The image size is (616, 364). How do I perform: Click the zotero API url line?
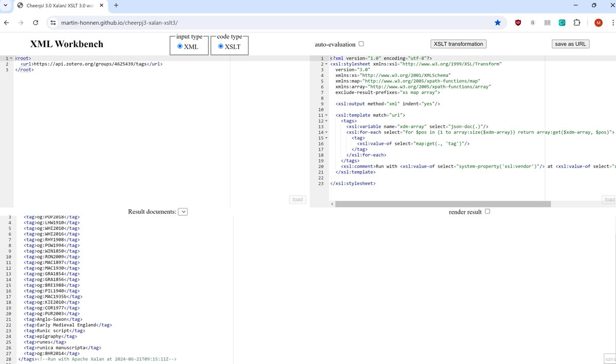91,64
